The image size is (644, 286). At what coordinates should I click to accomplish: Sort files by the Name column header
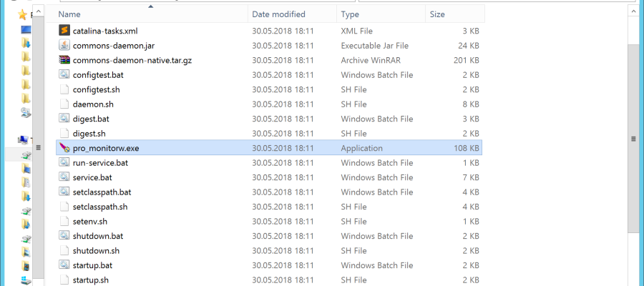[68, 14]
